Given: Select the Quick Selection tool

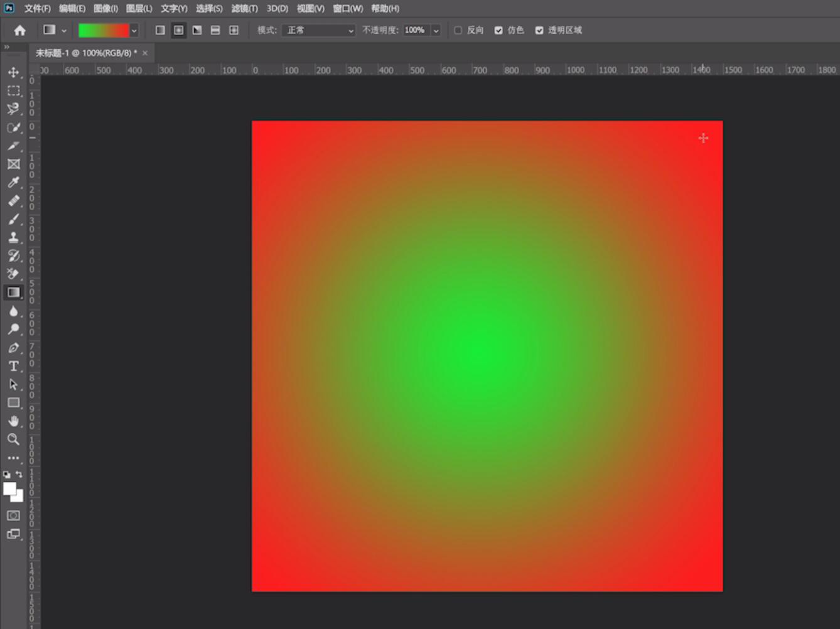Looking at the screenshot, I should point(13,127).
